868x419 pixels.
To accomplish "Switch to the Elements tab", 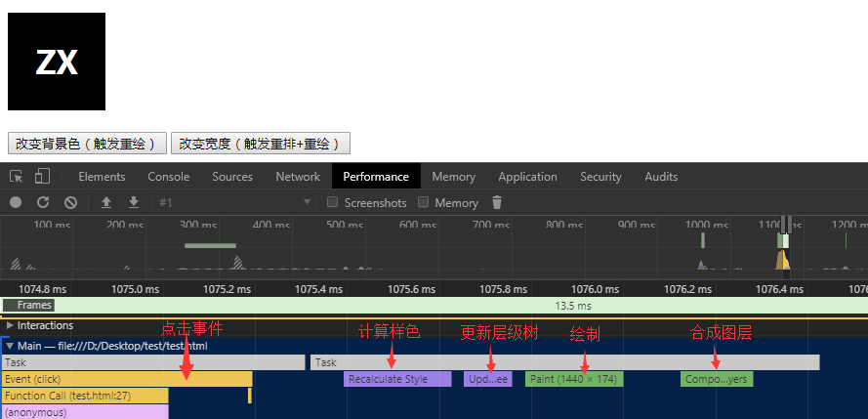I will click(102, 177).
